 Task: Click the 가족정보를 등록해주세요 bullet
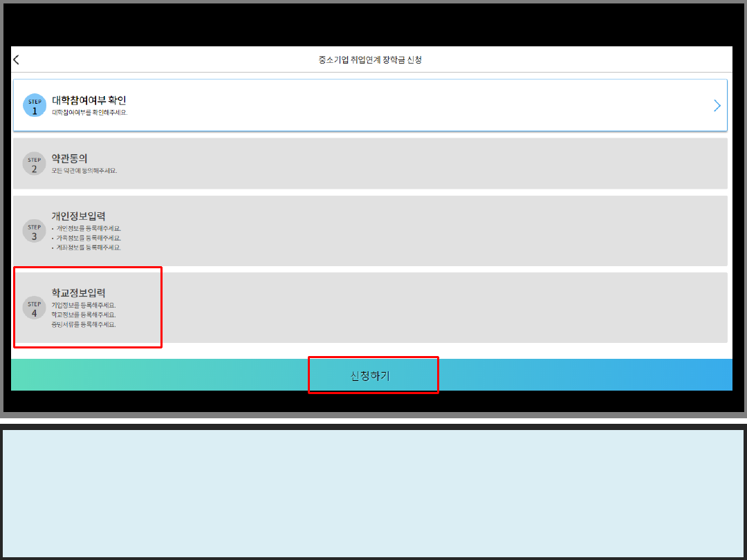[89, 238]
